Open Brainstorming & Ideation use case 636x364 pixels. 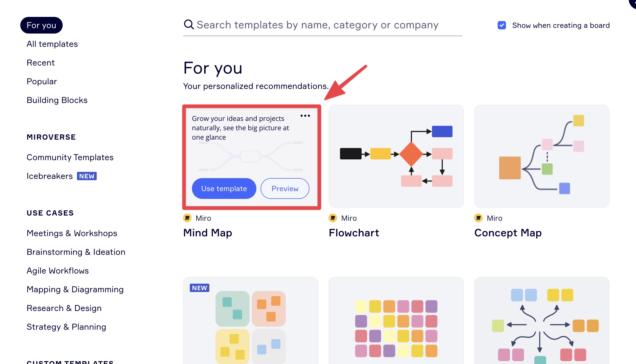point(76,252)
